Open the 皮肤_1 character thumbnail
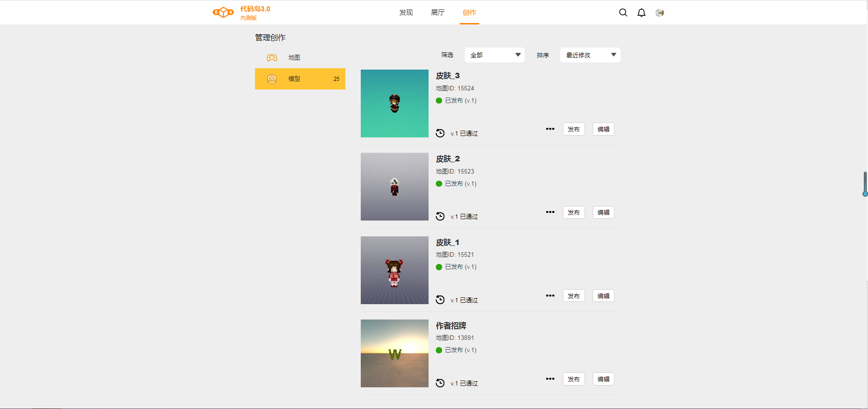Viewport: 868px width, 409px height. tap(395, 270)
